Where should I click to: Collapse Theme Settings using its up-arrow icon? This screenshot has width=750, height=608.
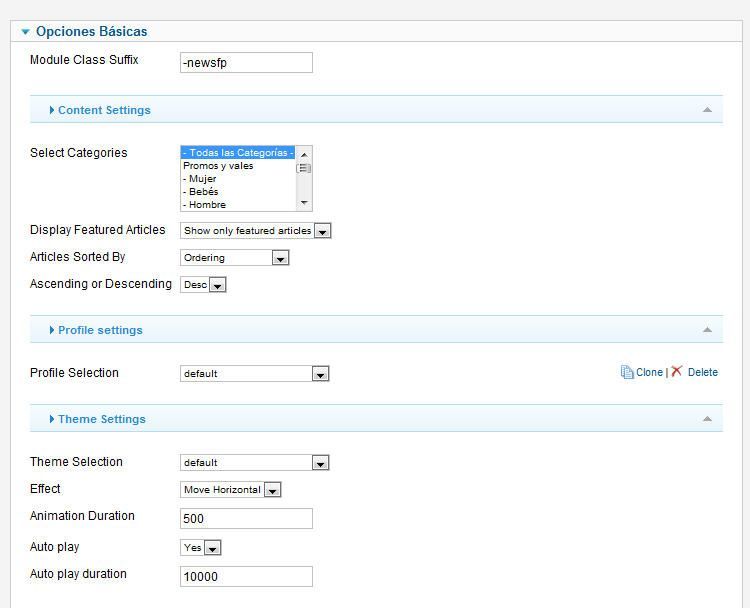(707, 419)
